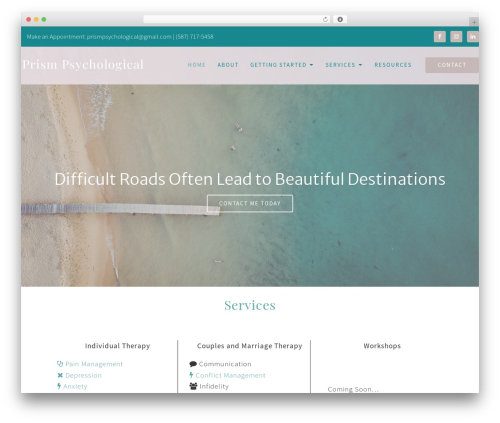
Task: Click the appointment email and phone text
Action: [120, 37]
